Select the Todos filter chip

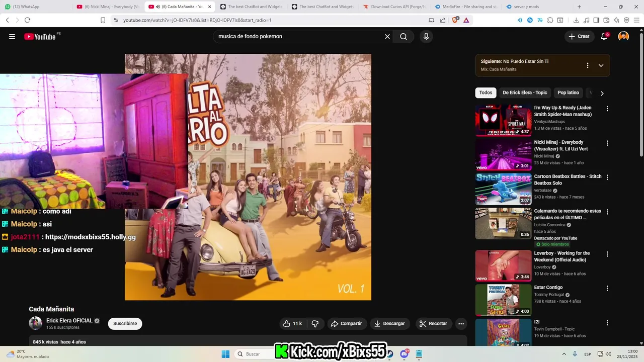pos(486,93)
